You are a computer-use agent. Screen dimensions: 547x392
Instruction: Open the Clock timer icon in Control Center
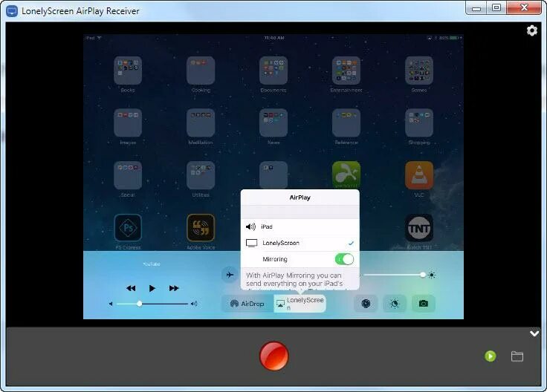pyautogui.click(x=366, y=304)
